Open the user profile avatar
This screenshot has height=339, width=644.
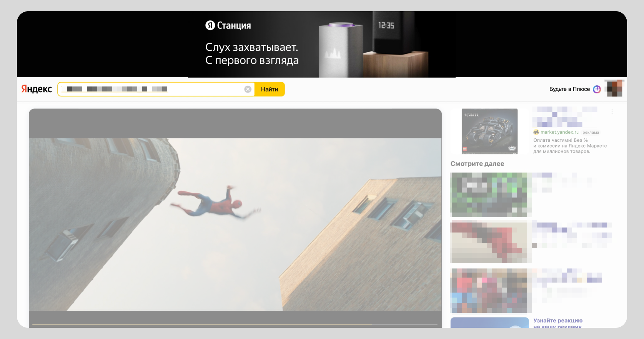(614, 88)
